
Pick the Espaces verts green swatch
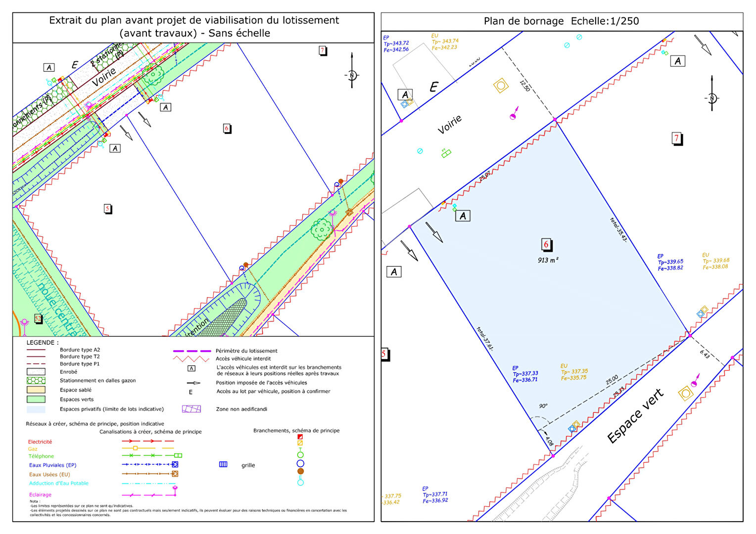(36, 399)
